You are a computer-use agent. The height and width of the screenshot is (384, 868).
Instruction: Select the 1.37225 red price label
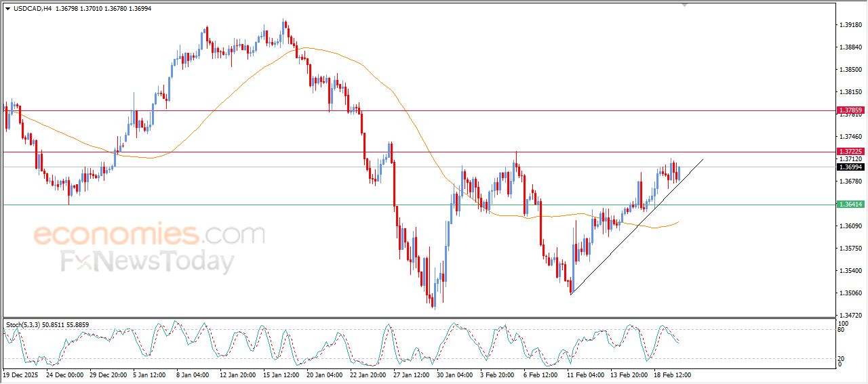tap(850, 152)
